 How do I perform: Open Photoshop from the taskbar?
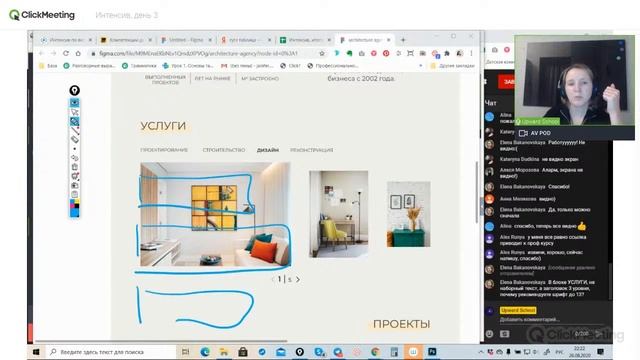point(432,352)
